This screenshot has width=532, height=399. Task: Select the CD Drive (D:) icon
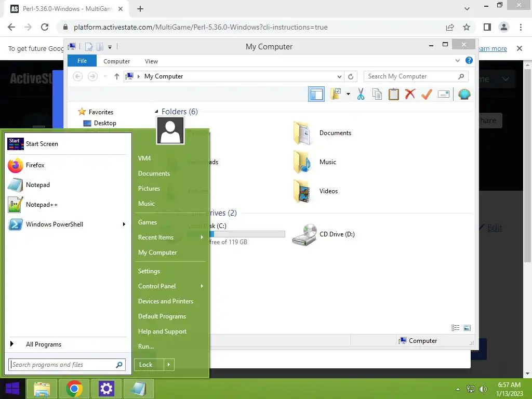click(x=304, y=234)
